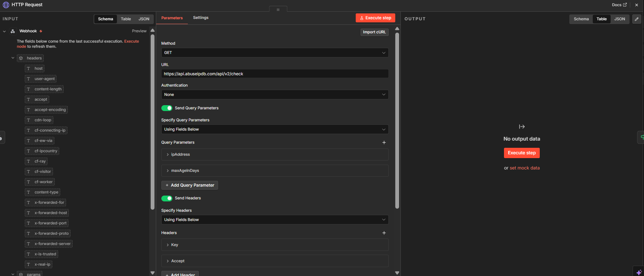The image size is (644, 276).
Task: Select the cf-ew-via field
Action: tap(40, 141)
